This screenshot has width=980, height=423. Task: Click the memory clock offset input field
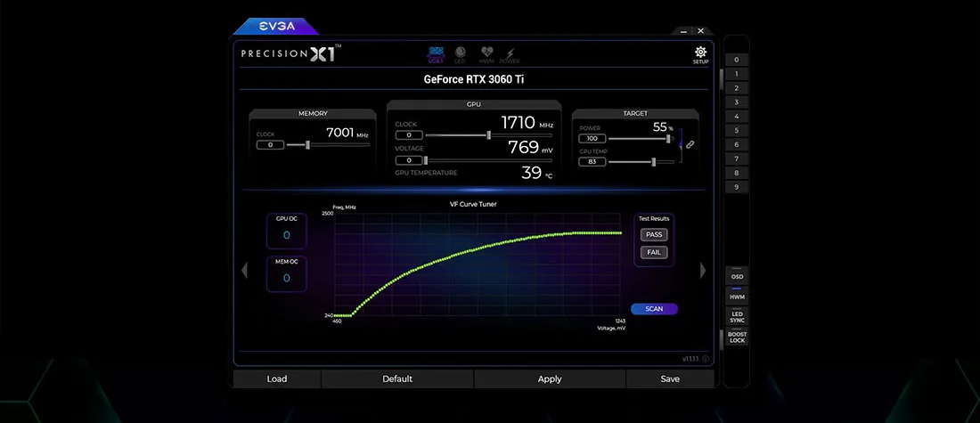270,144
